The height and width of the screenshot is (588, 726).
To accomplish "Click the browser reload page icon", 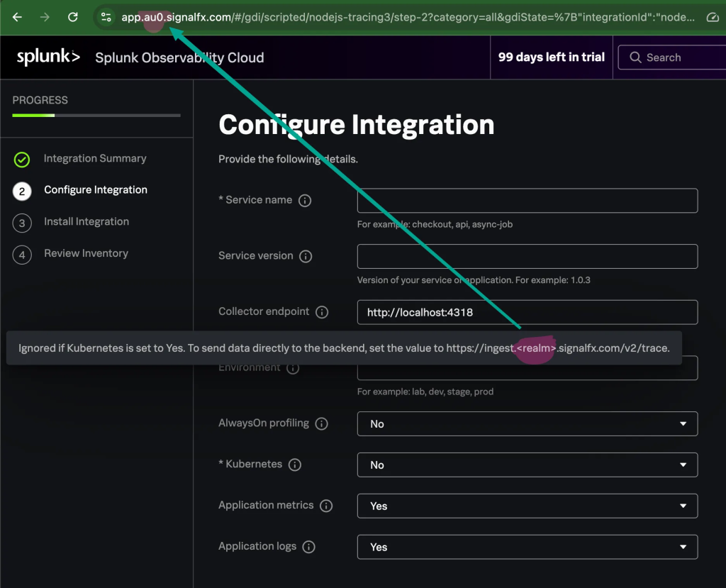I will pyautogui.click(x=72, y=17).
